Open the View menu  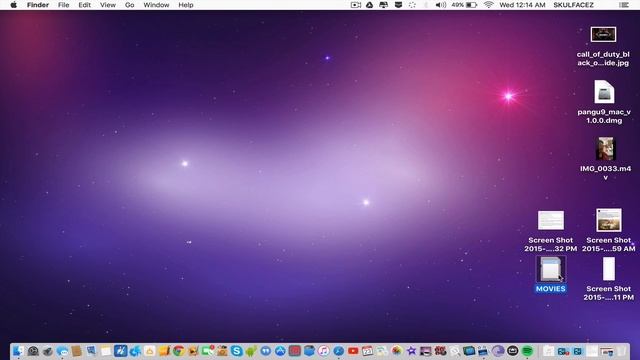pyautogui.click(x=108, y=5)
